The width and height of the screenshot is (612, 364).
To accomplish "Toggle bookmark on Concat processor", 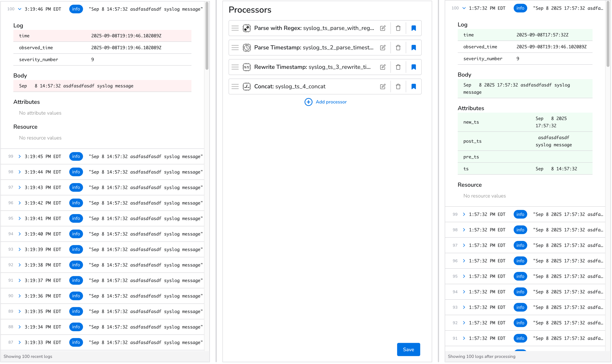I will pyautogui.click(x=414, y=86).
